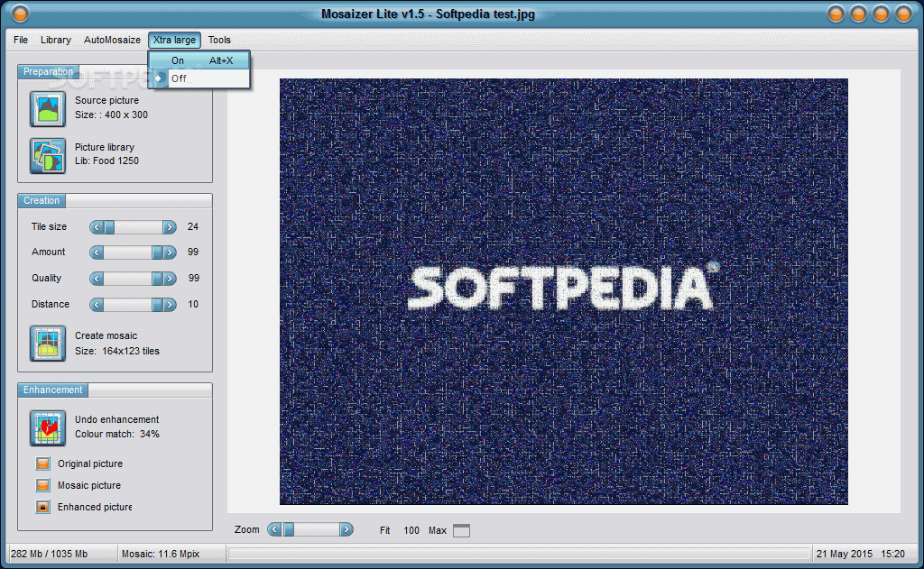Viewport: 924px width, 569px height.
Task: Open the Picture library icon
Action: click(48, 155)
